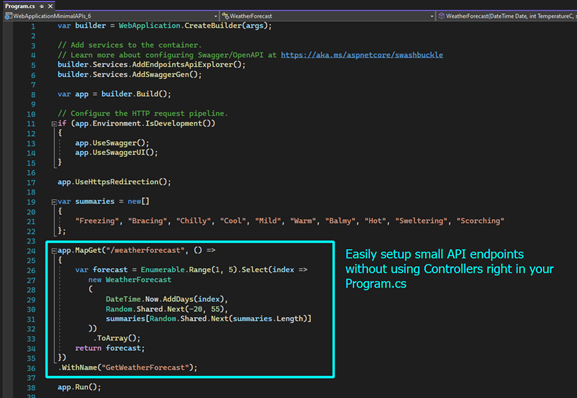Open the WebApplicationMinimalAPIs_6 project dropdown arrow
Image resolution: width=577 pixels, height=398 pixels.
point(216,16)
